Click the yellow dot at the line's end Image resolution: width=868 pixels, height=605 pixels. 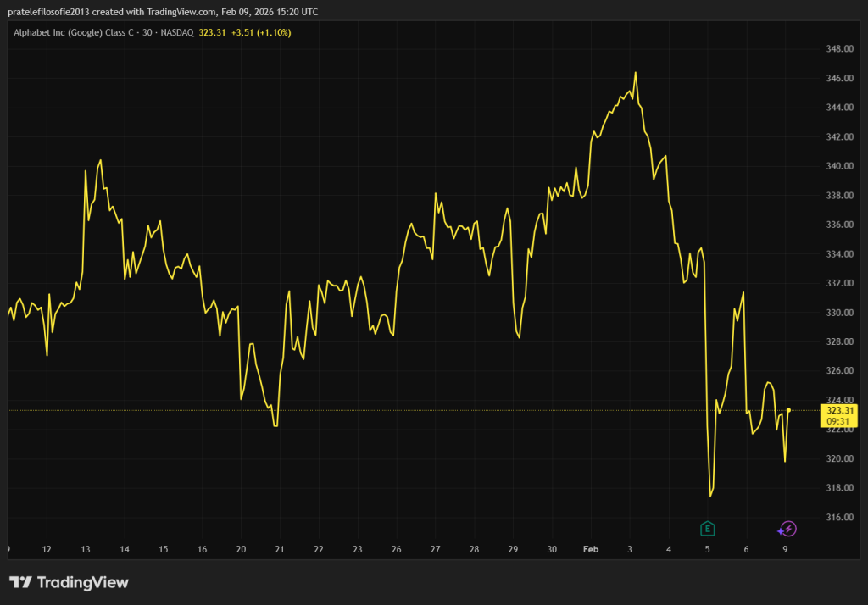789,410
